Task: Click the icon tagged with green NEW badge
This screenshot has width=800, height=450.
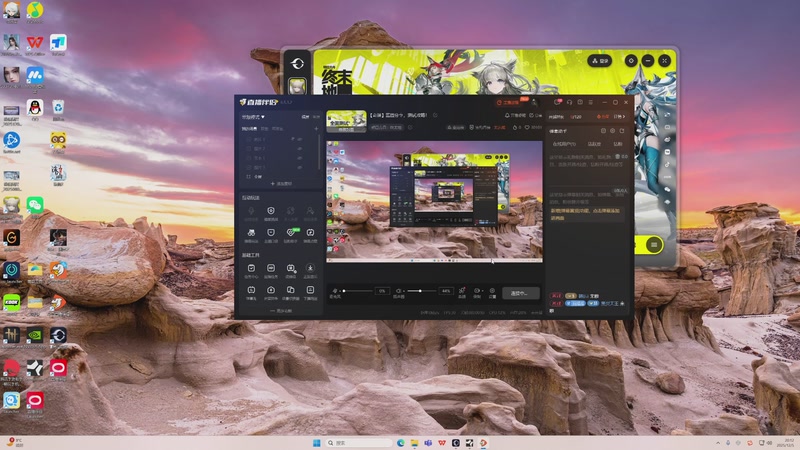Action: [x=291, y=233]
